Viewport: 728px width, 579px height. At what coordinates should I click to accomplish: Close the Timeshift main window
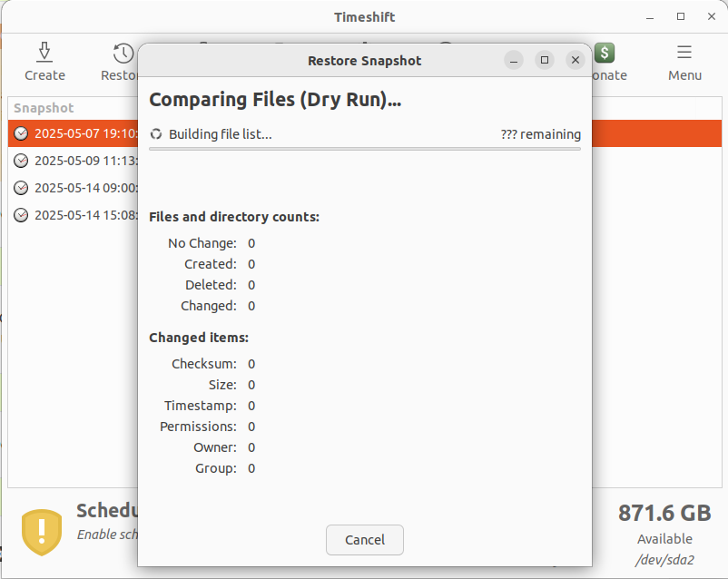click(712, 16)
